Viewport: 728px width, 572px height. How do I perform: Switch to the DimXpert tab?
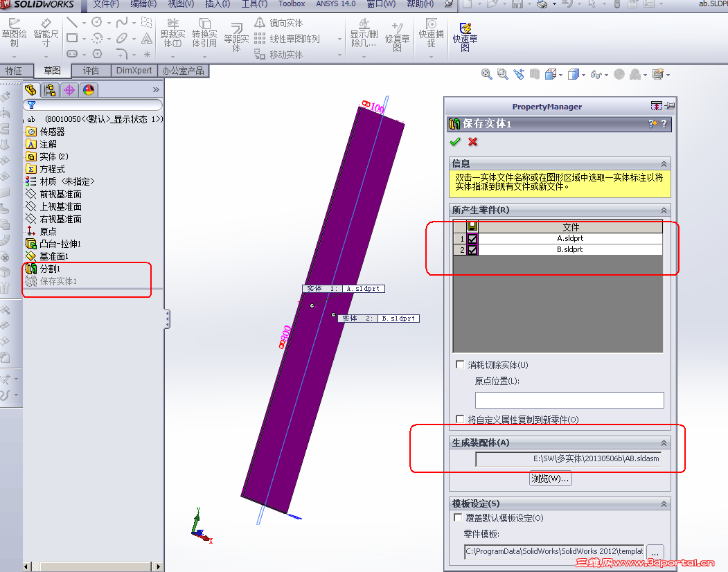pos(134,71)
